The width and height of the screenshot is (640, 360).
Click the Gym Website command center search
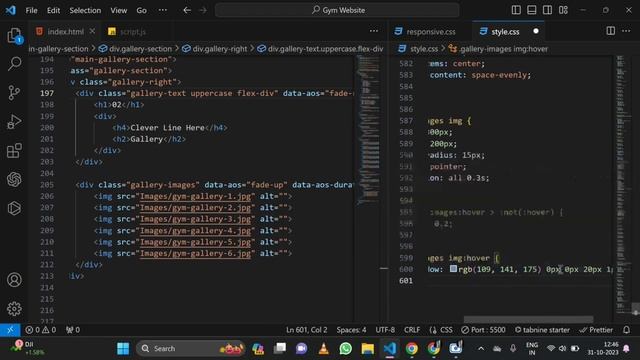[337, 10]
